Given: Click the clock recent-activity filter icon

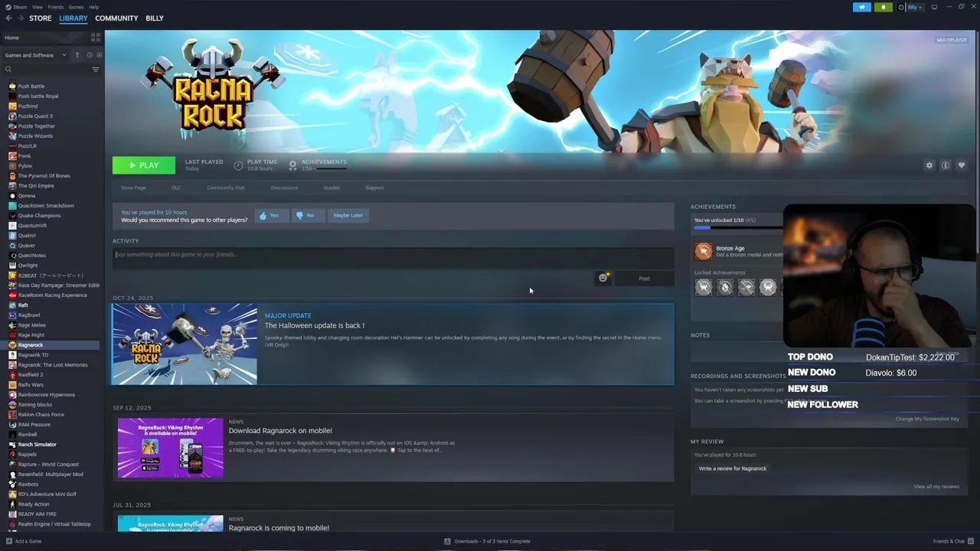Looking at the screenshot, I should pos(90,55).
